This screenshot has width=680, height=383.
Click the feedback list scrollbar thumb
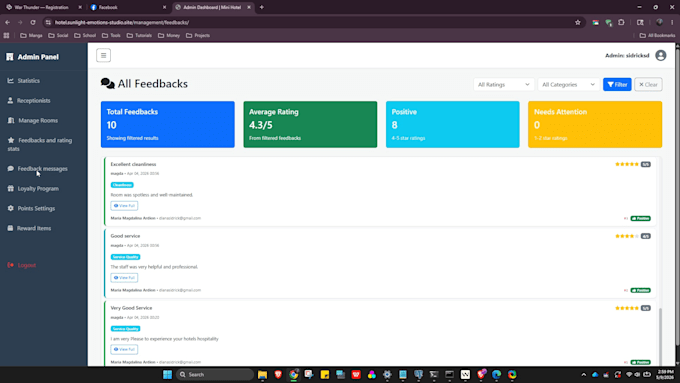click(x=660, y=336)
